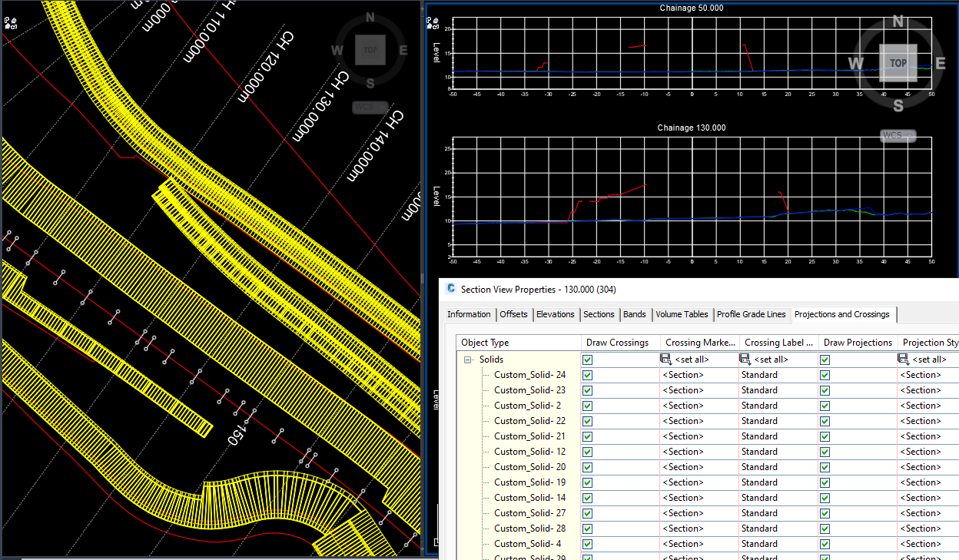Open Projection Style cell for Custom_Solid- 12
Image resolution: width=959 pixels, height=560 pixels.
tap(927, 452)
